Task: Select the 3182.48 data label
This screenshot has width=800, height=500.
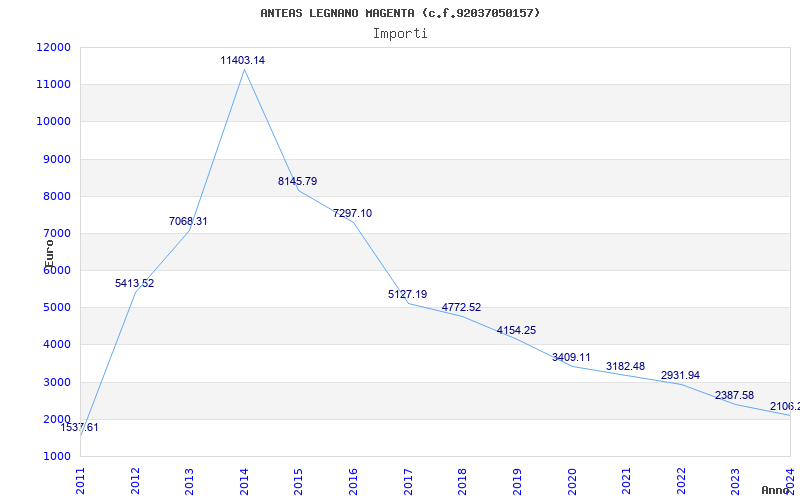Action: pos(626,366)
